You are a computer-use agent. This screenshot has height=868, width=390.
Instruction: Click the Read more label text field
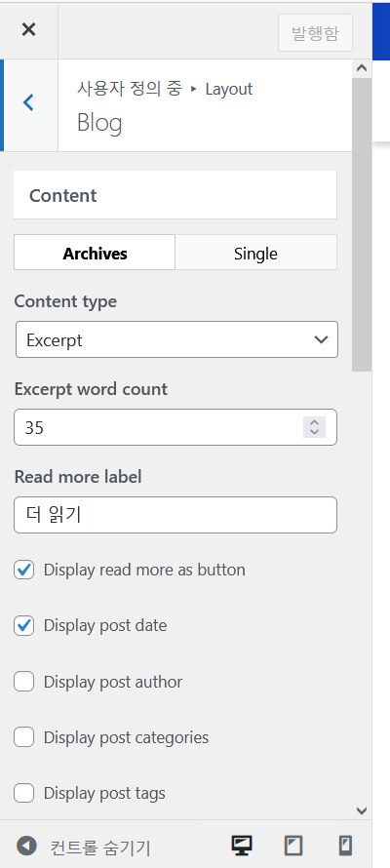[x=175, y=515]
